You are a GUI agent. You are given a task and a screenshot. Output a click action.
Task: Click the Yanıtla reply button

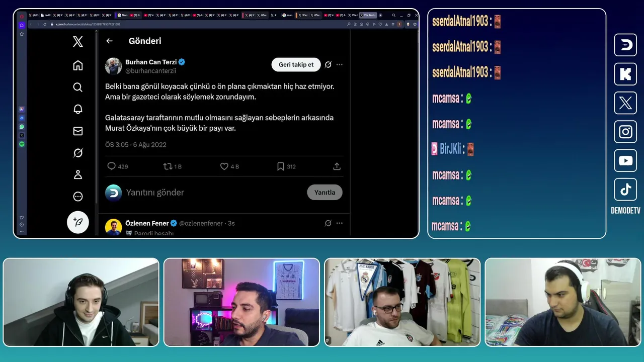point(325,192)
